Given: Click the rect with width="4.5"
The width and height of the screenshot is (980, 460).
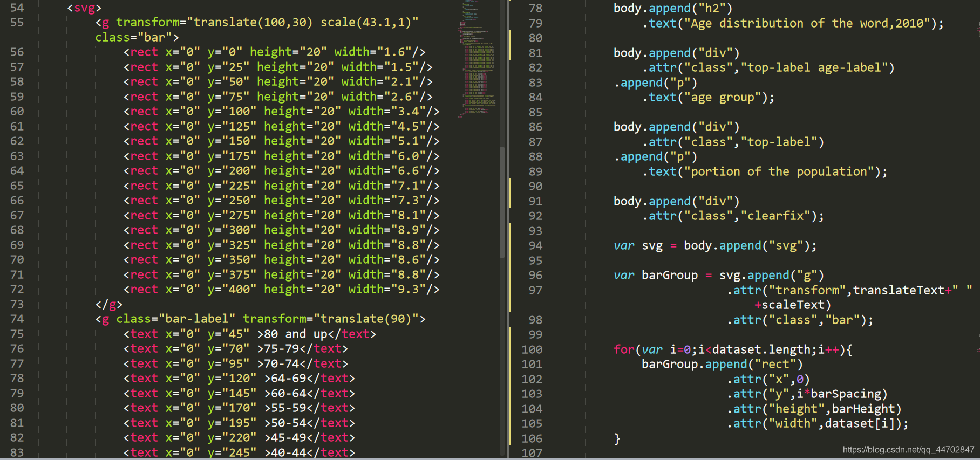Looking at the screenshot, I should click(x=282, y=126).
